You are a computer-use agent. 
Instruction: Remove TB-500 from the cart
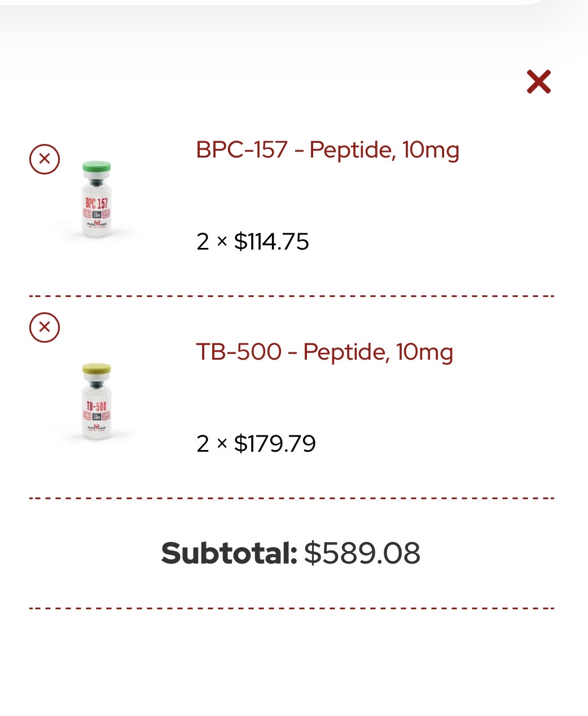click(45, 328)
